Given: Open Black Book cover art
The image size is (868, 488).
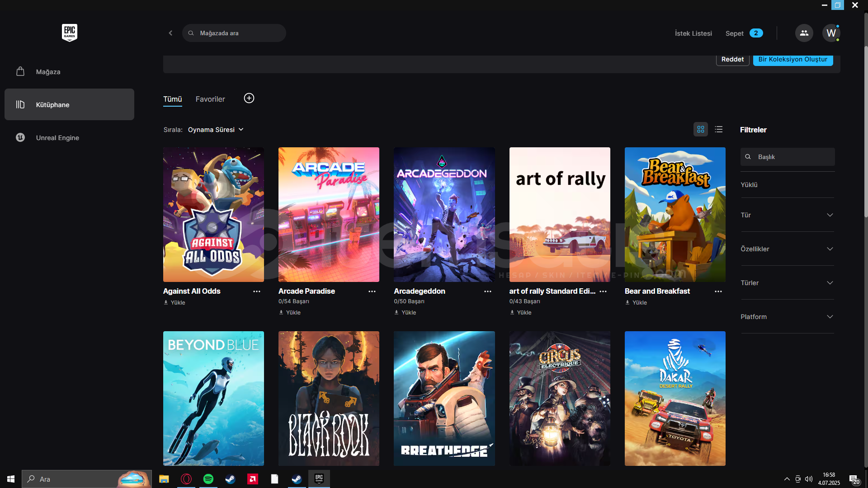Looking at the screenshot, I should [x=329, y=399].
